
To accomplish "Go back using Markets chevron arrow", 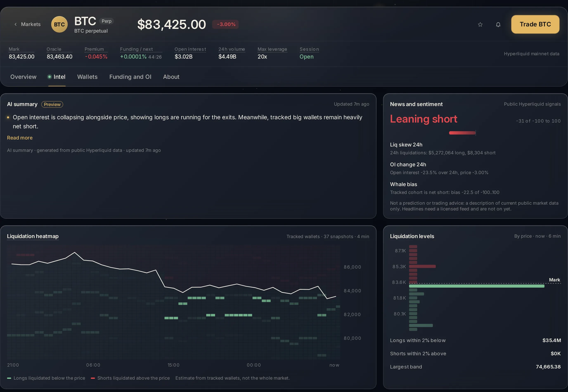I will 15,24.
